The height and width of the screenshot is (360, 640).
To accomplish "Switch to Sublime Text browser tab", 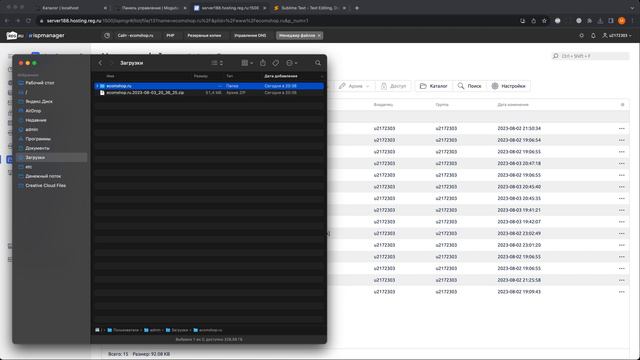I will coord(309,8).
